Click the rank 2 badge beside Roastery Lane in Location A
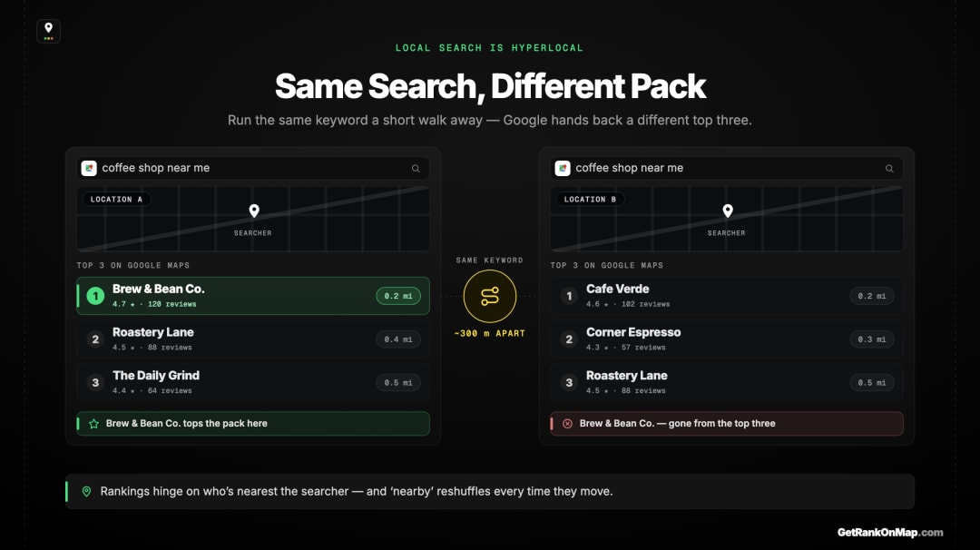Image resolution: width=980 pixels, height=550 pixels. (95, 339)
